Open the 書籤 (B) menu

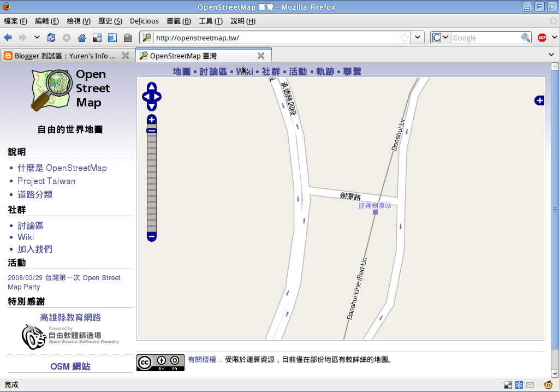click(x=179, y=21)
